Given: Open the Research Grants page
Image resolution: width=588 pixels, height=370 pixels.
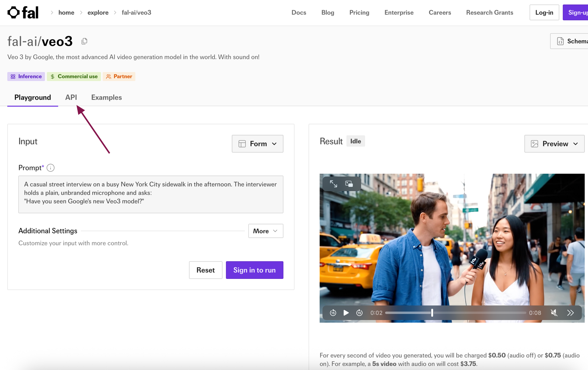Looking at the screenshot, I should point(490,13).
